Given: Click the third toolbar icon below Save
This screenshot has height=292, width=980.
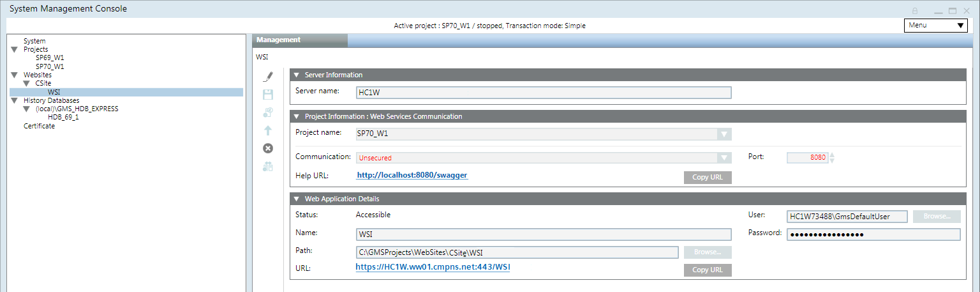Looking at the screenshot, I should coord(268,112).
